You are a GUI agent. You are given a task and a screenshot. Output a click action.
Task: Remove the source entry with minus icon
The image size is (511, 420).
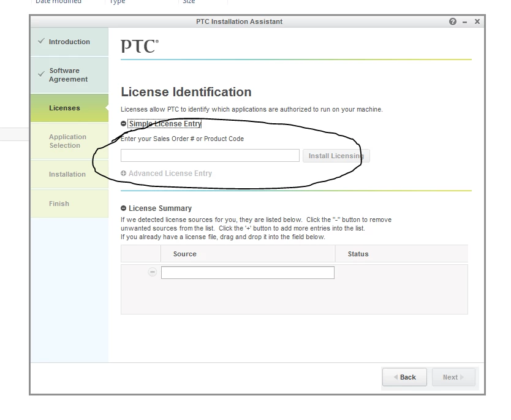click(x=152, y=272)
